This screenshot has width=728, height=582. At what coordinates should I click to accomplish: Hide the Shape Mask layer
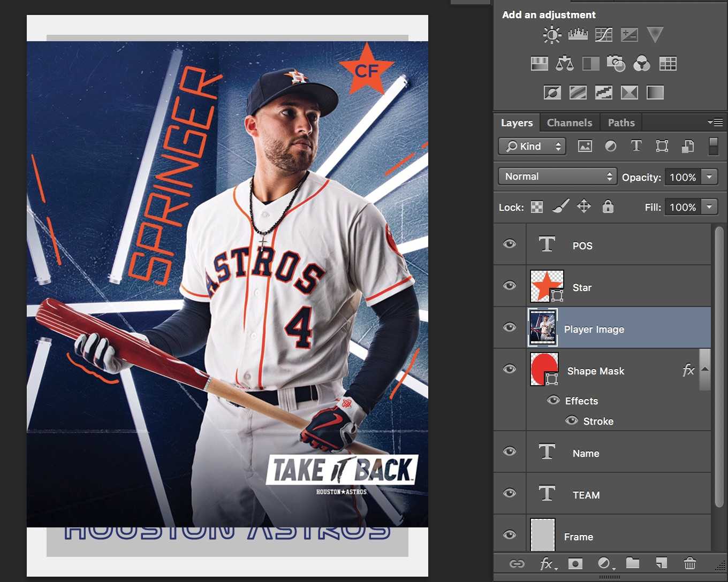coord(510,369)
